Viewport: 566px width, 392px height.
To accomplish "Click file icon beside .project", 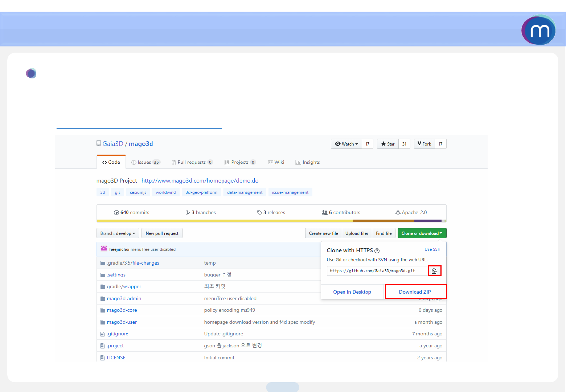I will pyautogui.click(x=103, y=346).
